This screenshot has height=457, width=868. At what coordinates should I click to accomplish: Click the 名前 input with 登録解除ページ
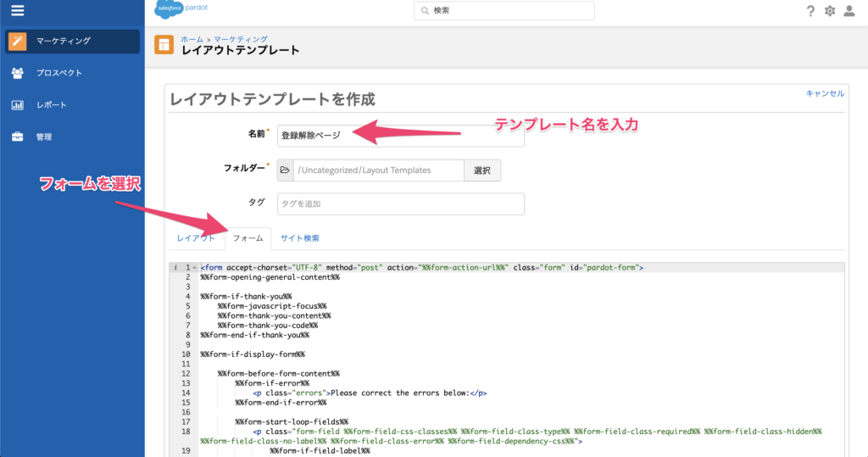tap(401, 135)
